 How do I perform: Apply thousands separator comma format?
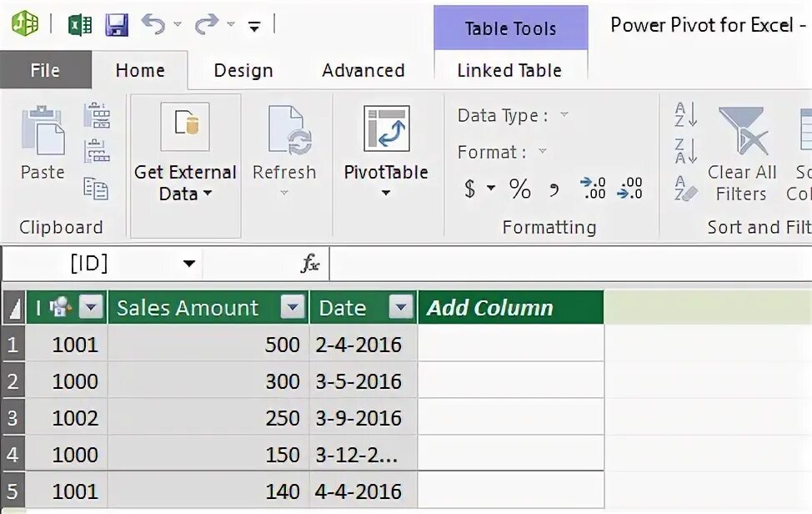tap(554, 190)
